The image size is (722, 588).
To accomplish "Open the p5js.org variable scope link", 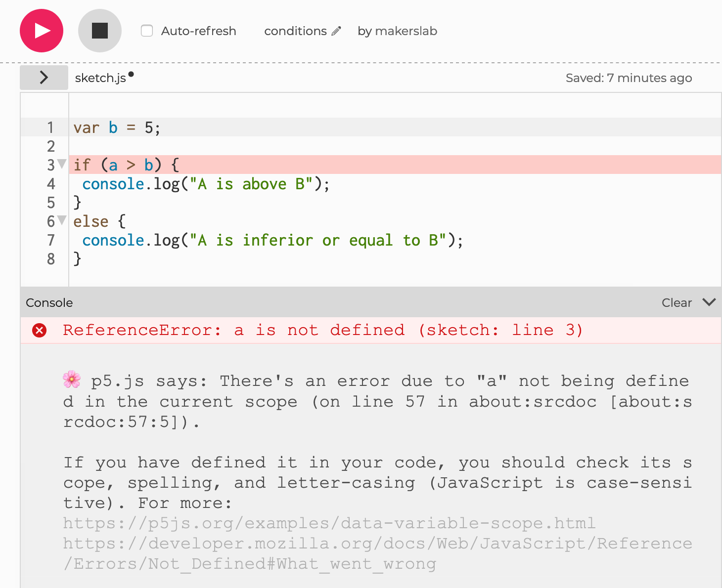I will [329, 523].
